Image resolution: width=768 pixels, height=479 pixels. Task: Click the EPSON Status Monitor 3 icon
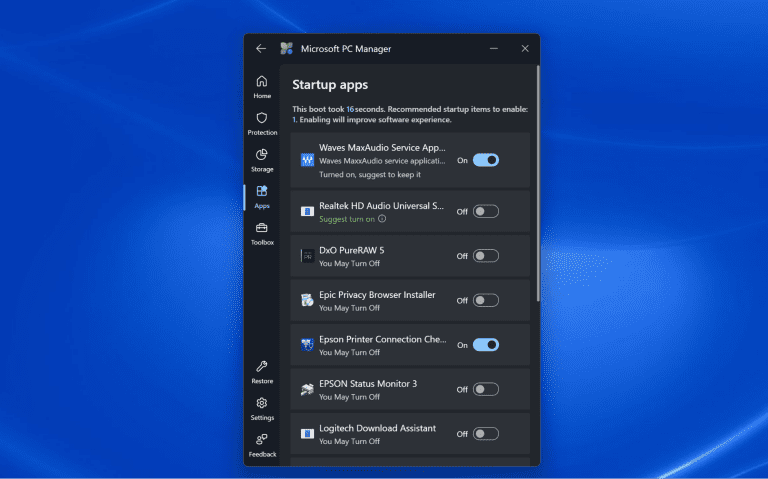[307, 389]
